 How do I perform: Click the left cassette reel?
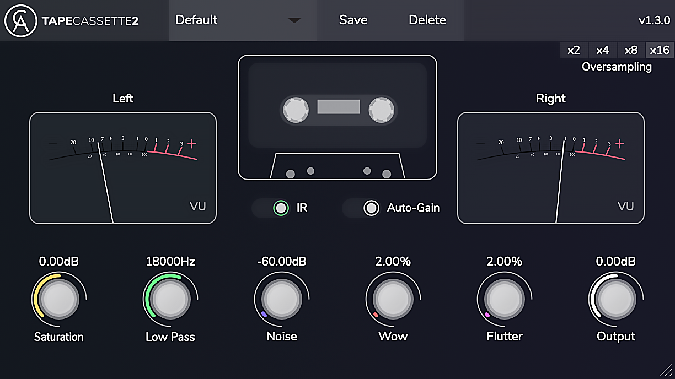click(295, 110)
